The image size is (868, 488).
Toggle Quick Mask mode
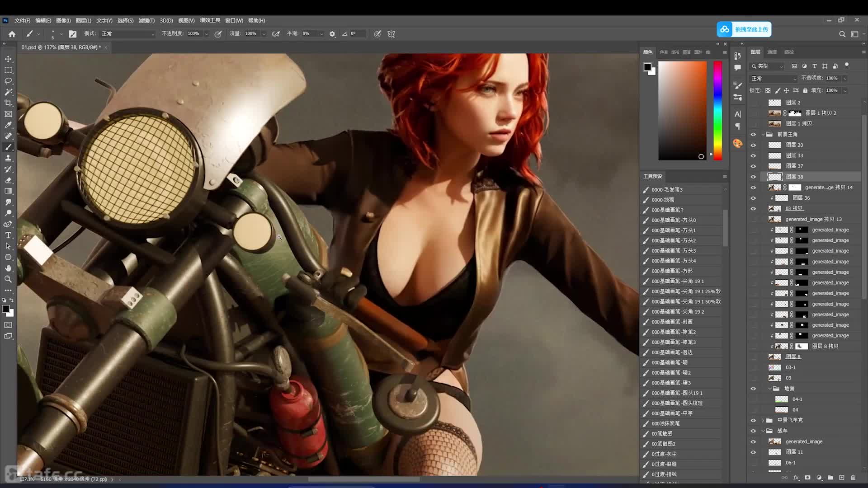tap(8, 325)
